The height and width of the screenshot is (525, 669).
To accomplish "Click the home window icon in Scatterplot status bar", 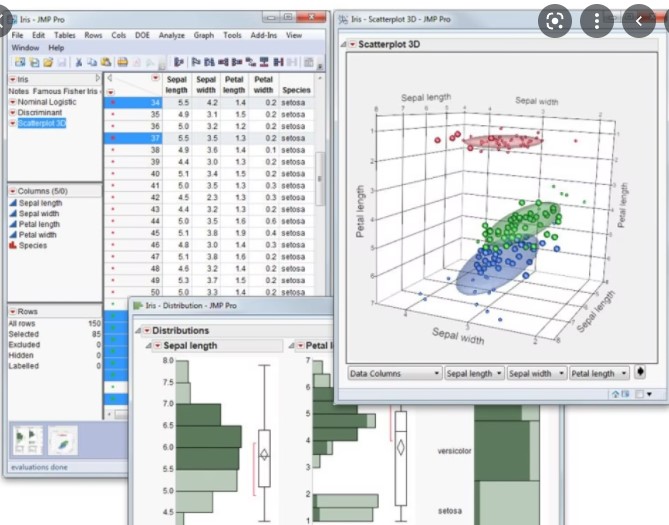I will point(615,394).
